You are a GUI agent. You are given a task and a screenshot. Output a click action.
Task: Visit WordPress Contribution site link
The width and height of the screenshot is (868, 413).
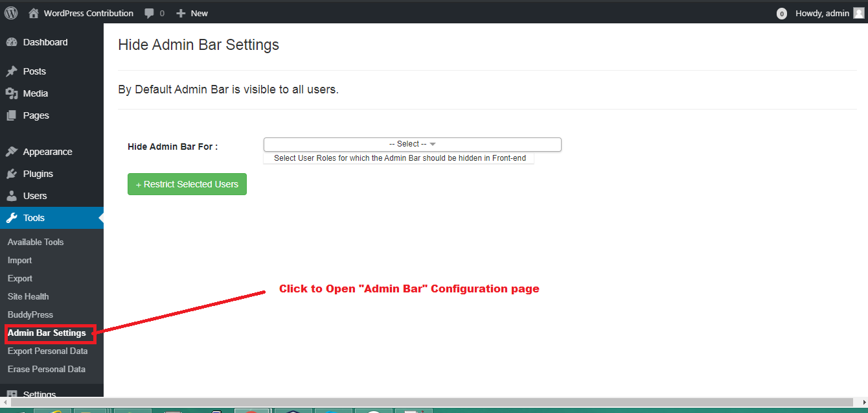click(89, 13)
